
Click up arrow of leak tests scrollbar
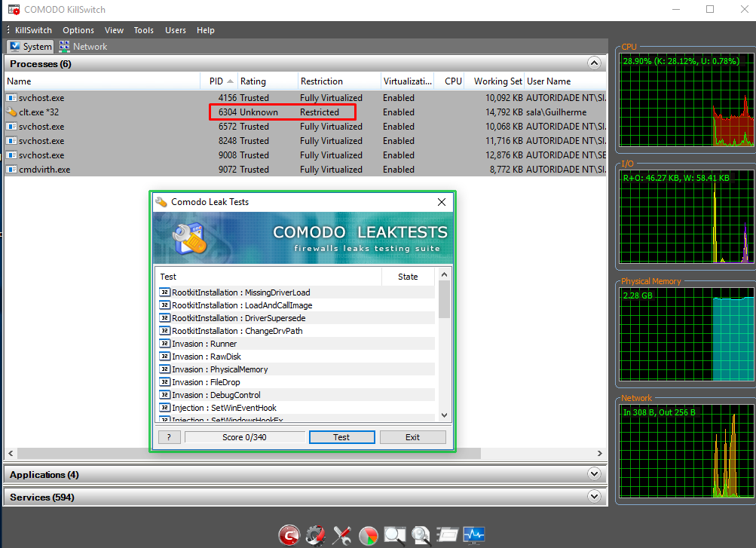[445, 274]
